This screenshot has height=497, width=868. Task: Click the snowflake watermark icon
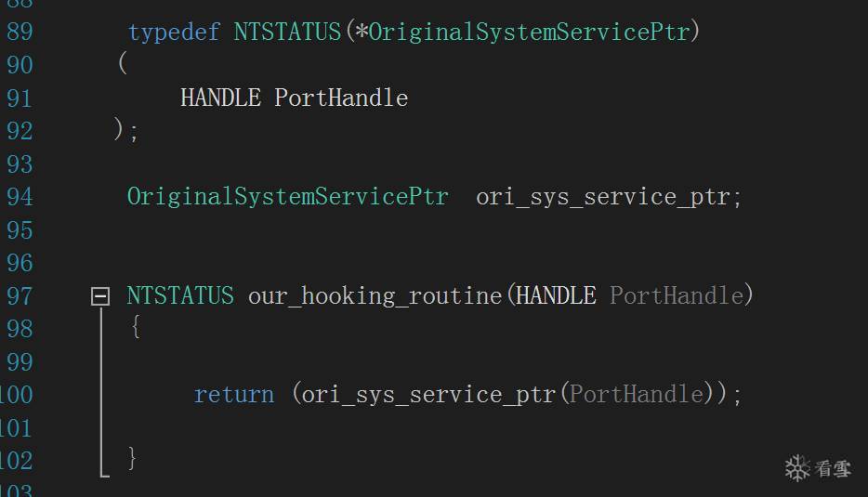tap(797, 467)
